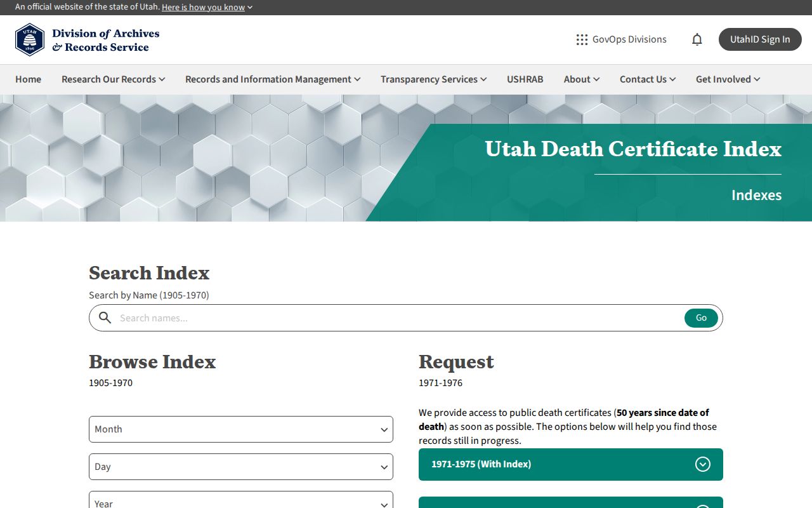
Task: Open the Year dropdown
Action: point(241,500)
